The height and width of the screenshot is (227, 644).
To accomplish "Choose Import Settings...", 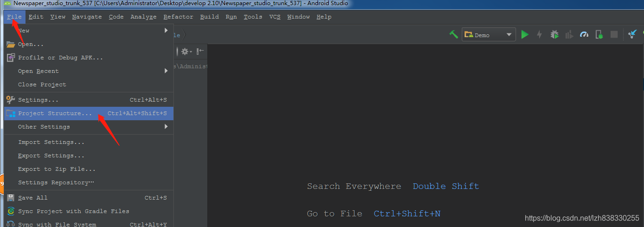I will [89, 142].
